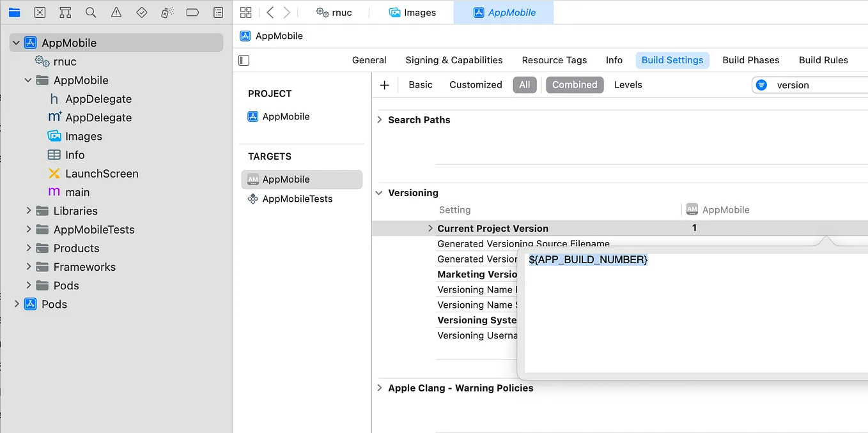Screen dimensions: 868x433
Task: Open the Issue navigator warning icon
Action: coord(116,12)
